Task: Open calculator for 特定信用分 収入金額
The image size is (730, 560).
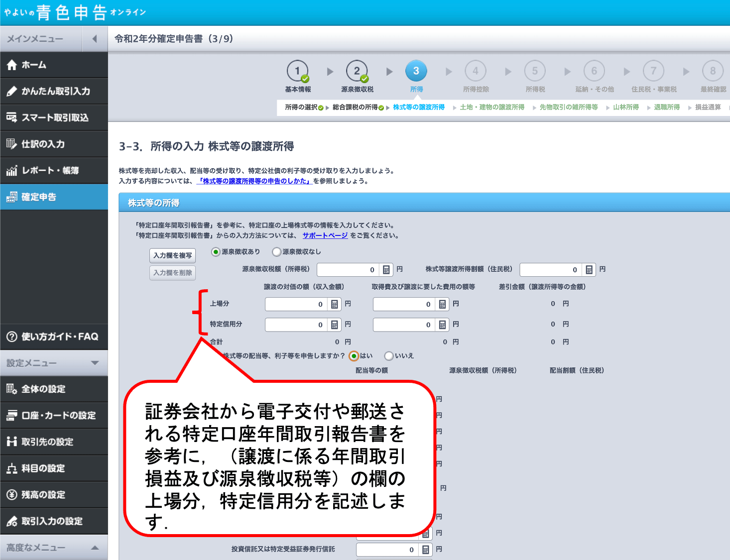Action: click(x=335, y=325)
